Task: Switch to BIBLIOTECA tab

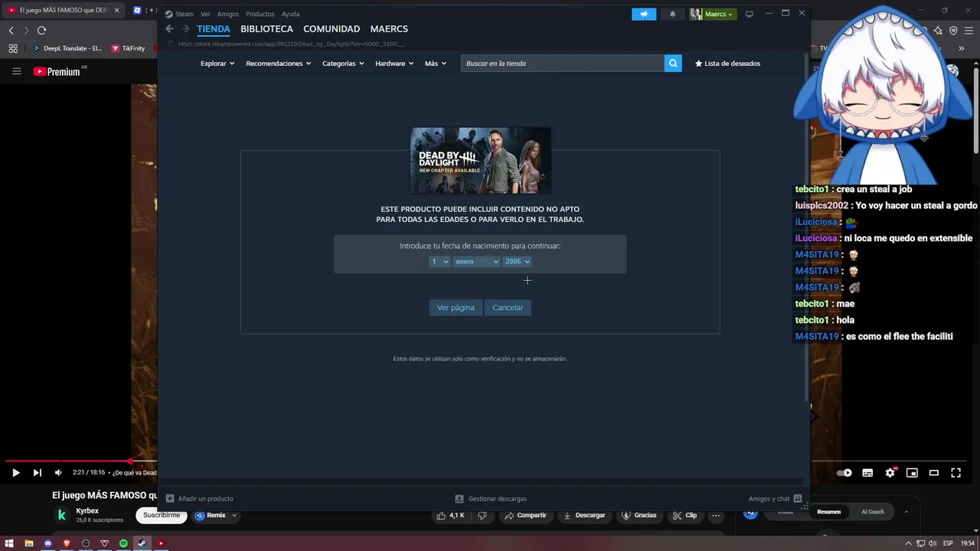Action: (x=266, y=29)
